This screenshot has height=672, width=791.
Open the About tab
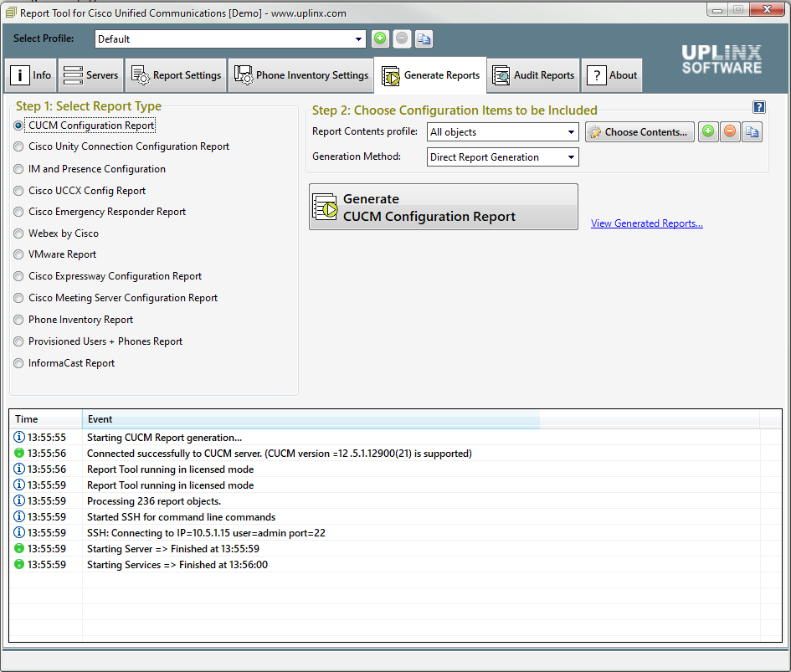[612, 75]
